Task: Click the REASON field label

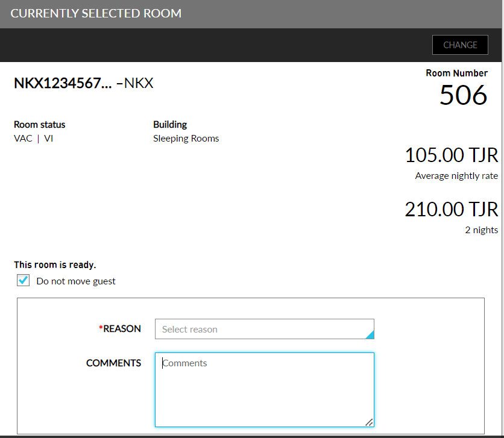Action: tap(120, 329)
